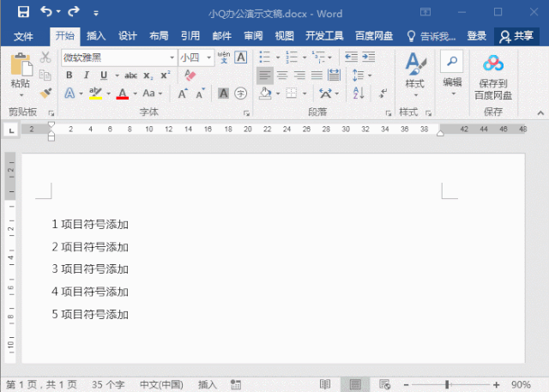Click 保存到百度网盘 button

click(x=493, y=76)
